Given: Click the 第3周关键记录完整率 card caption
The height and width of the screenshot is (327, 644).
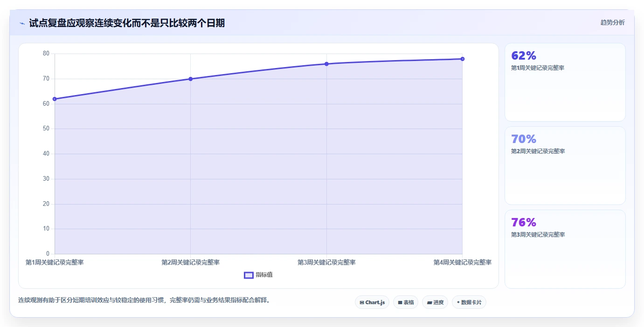Looking at the screenshot, I should pos(538,235).
